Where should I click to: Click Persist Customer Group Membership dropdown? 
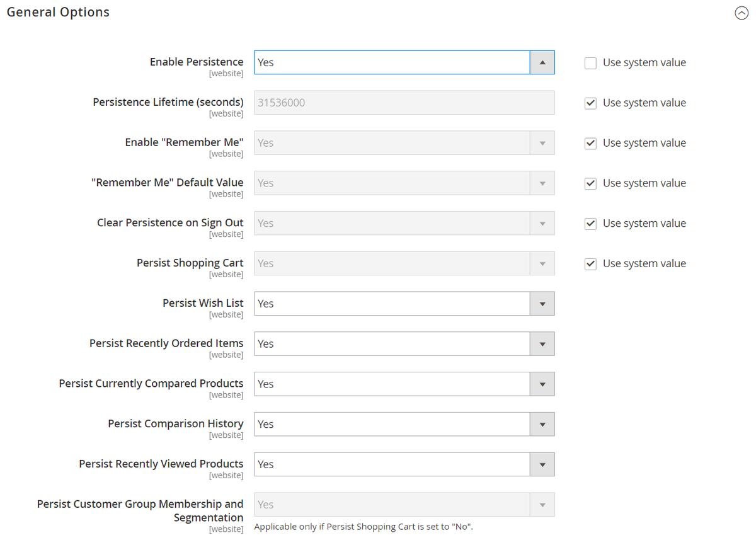point(404,505)
